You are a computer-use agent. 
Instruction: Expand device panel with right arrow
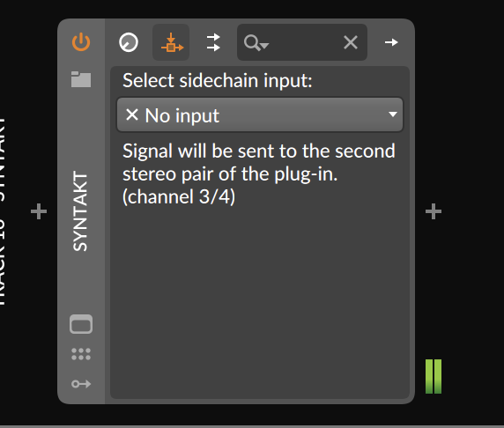tap(391, 42)
